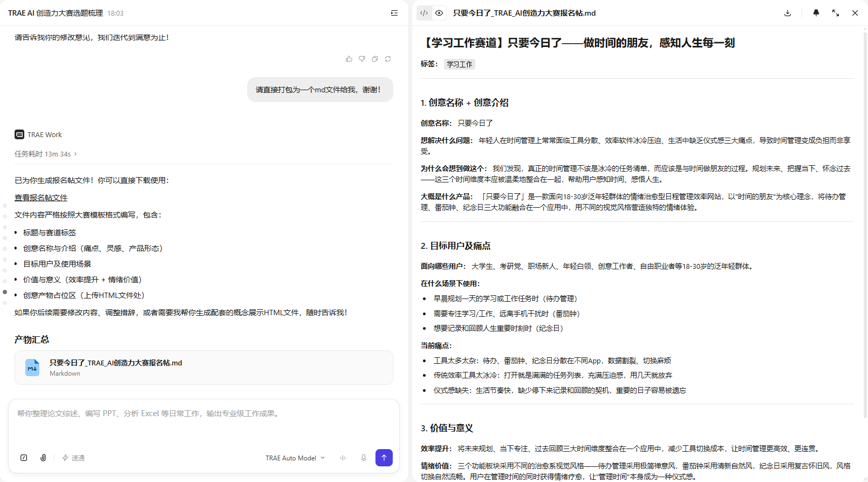Click the 学习工作 tag chip
The width and height of the screenshot is (868, 482).
click(460, 64)
